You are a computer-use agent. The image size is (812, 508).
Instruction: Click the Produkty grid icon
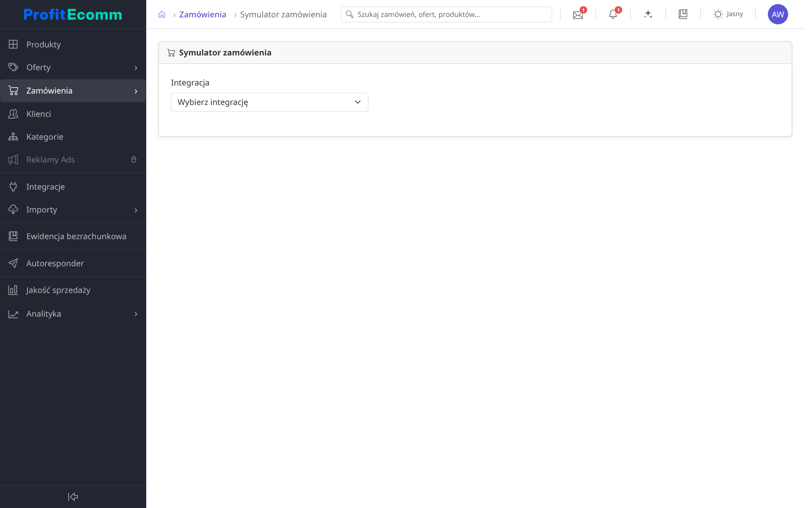click(13, 44)
